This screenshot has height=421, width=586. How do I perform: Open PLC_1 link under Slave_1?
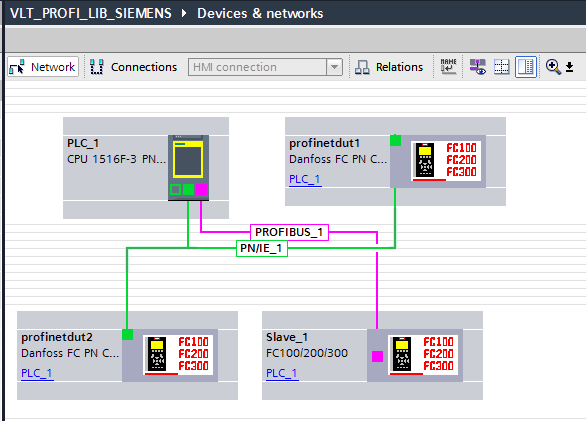point(282,373)
